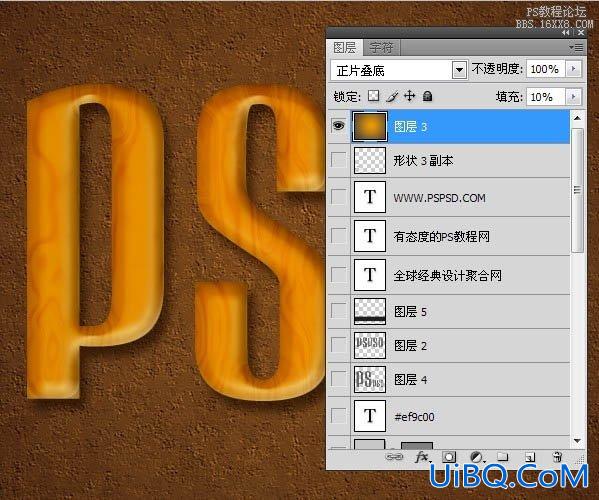Switch to the 字符 tab
Screen dimensions: 599x500
[381, 48]
